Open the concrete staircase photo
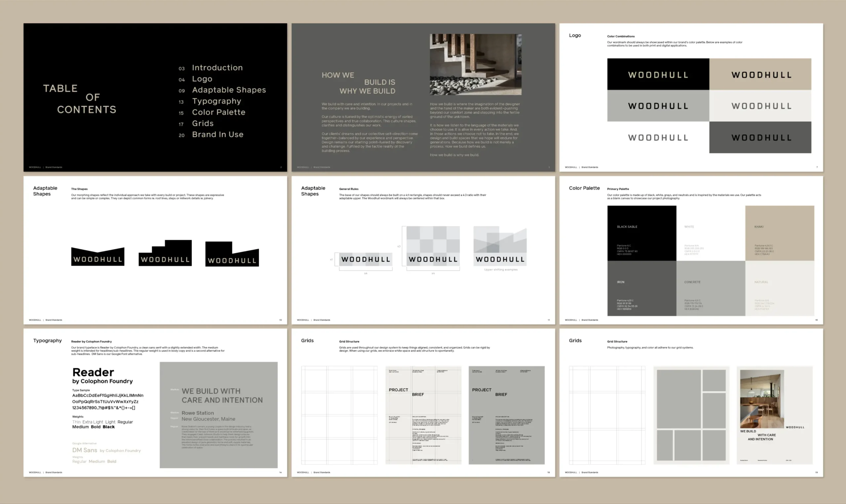Image resolution: width=846 pixels, height=504 pixels. 475,64
